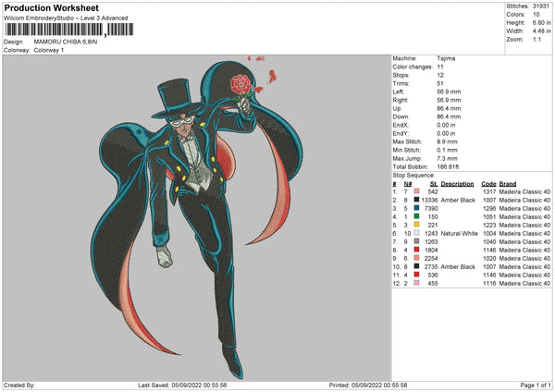Click the 'Printed: 05/09/2022 00:55:58' footer text
This screenshot has height=392, width=555.
[368, 385]
